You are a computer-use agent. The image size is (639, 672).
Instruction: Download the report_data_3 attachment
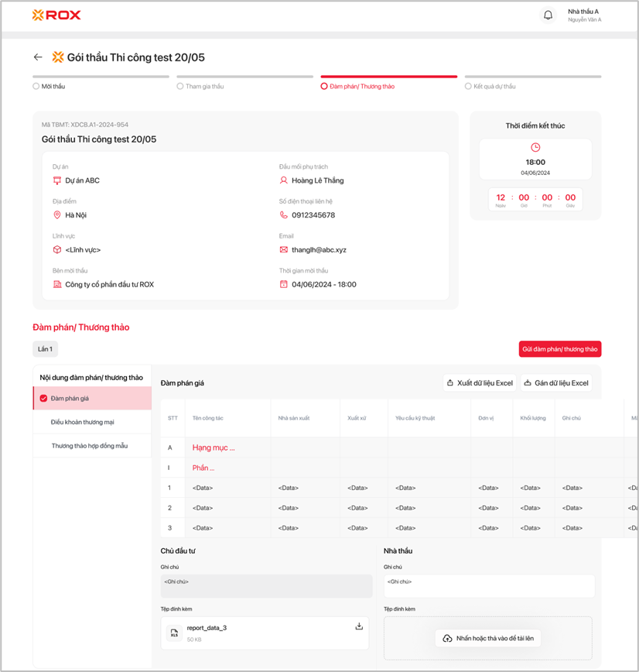click(x=359, y=626)
